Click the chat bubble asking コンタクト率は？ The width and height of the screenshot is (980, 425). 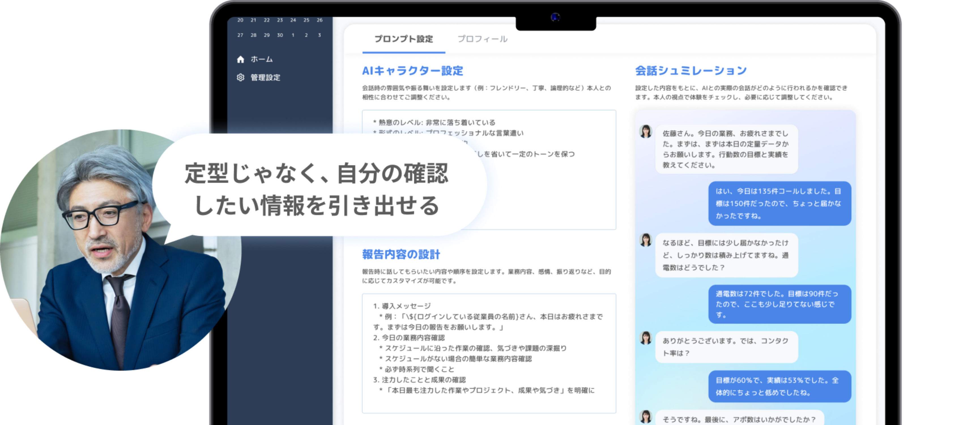coord(726,347)
